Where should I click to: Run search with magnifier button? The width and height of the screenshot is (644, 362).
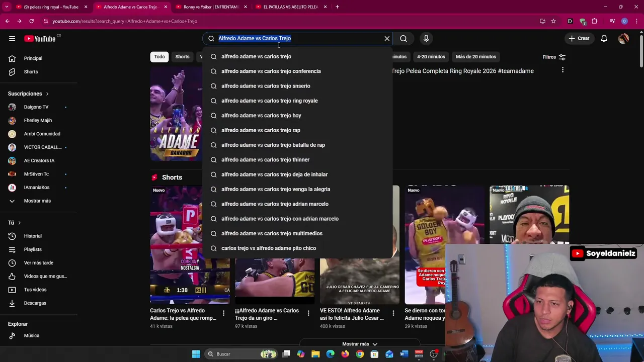tap(404, 38)
